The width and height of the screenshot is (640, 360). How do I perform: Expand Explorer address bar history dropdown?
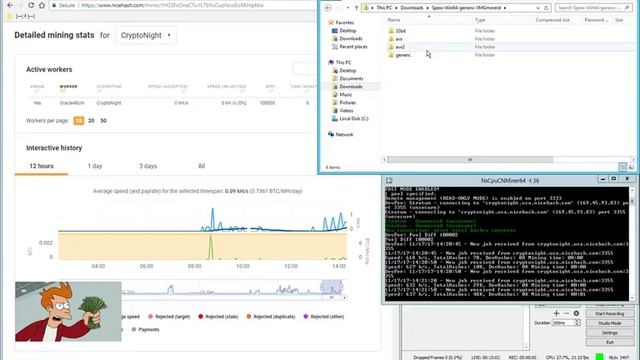tap(538, 8)
